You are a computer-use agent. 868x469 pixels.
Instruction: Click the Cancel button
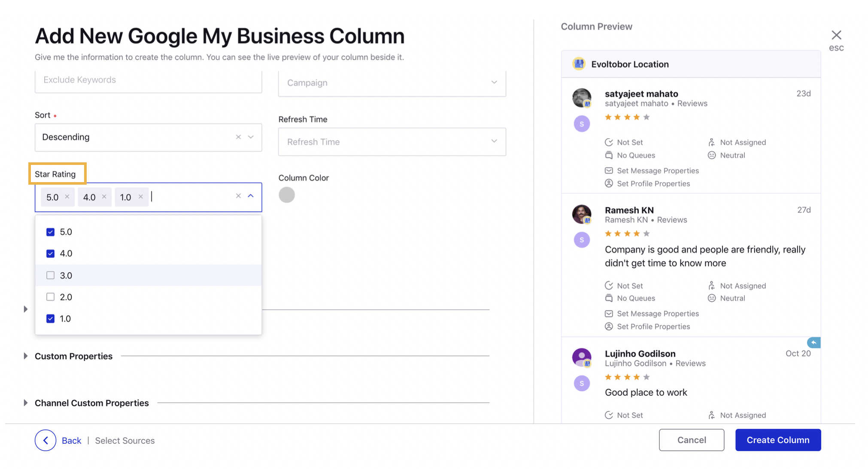tap(692, 440)
